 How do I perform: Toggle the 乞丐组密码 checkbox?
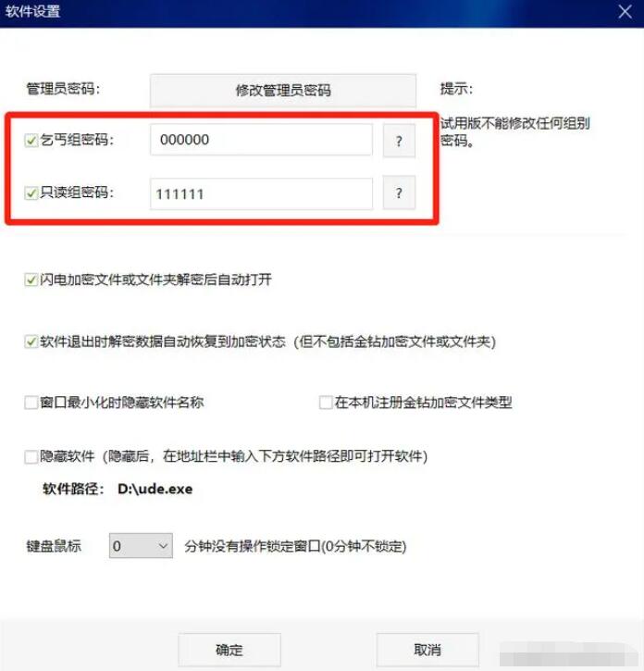tap(31, 140)
